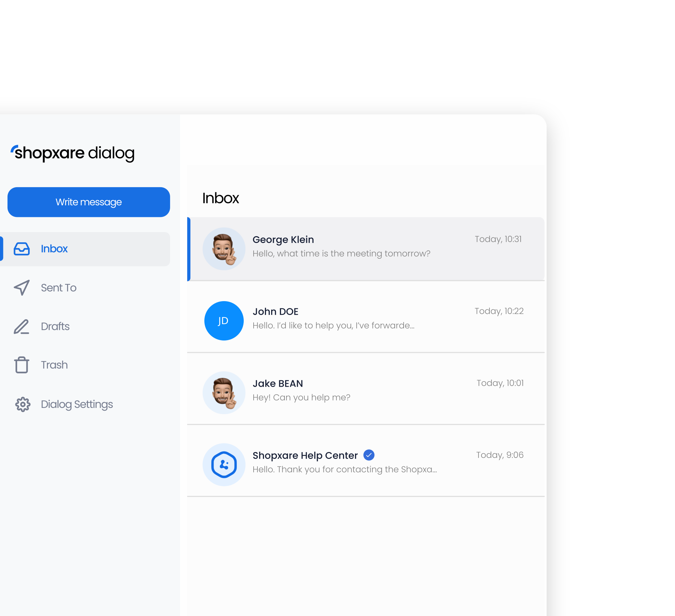Click timestamp 'Today, 10:01'
The image size is (675, 616).
click(500, 383)
